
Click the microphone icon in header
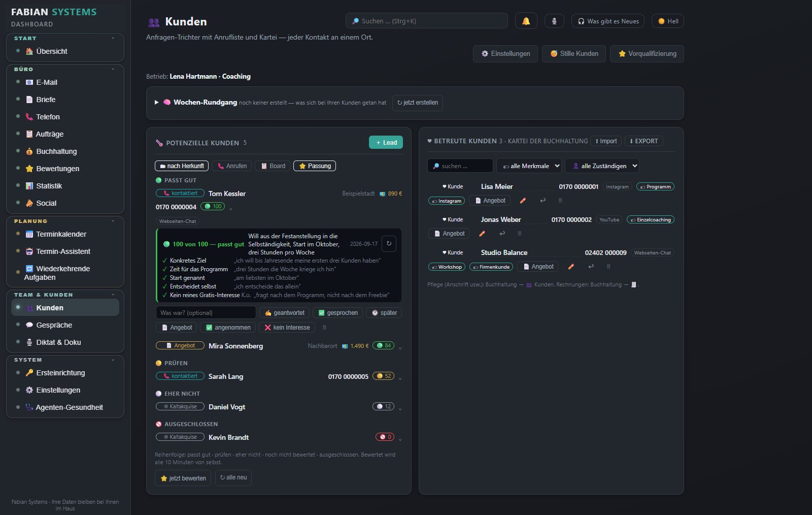click(x=554, y=21)
